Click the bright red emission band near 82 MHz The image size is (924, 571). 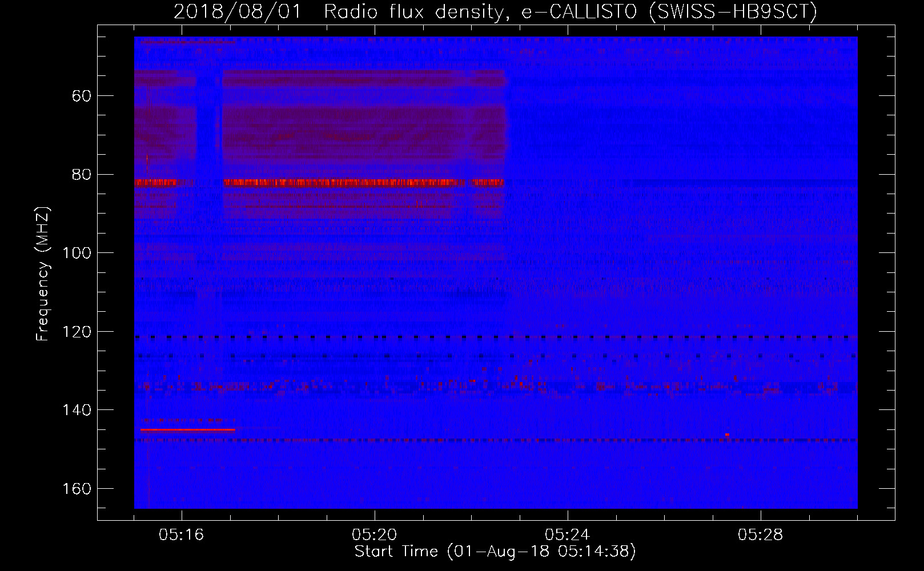(x=319, y=182)
